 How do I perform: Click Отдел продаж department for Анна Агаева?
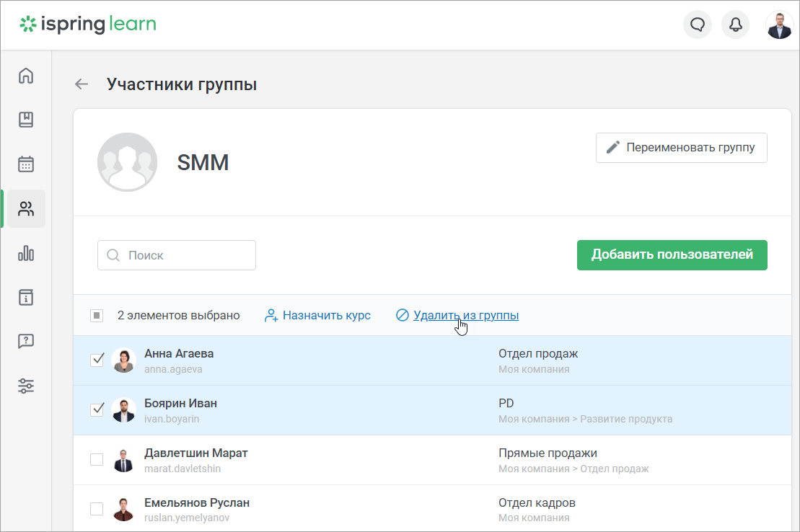point(538,353)
